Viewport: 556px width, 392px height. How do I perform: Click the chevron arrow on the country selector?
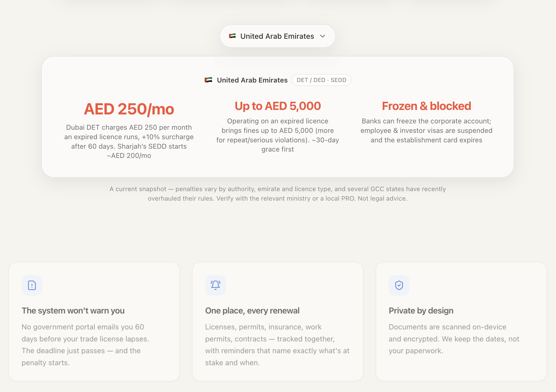[323, 36]
